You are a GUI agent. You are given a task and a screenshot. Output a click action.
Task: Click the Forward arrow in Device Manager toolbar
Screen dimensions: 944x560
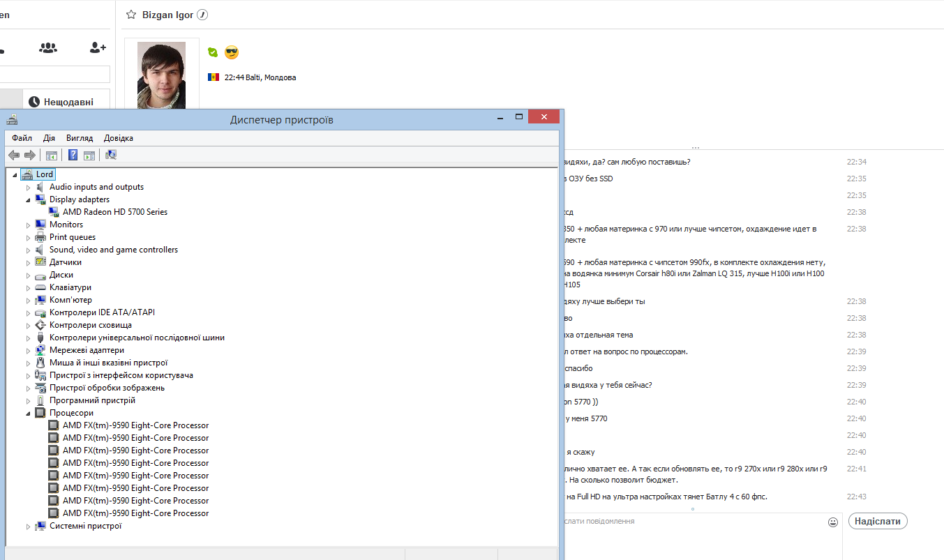click(x=29, y=155)
